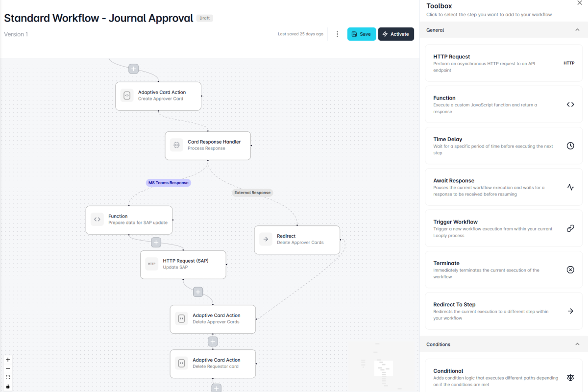The width and height of the screenshot is (588, 392).
Task: Close the Toolbox panel
Action: [x=580, y=3]
